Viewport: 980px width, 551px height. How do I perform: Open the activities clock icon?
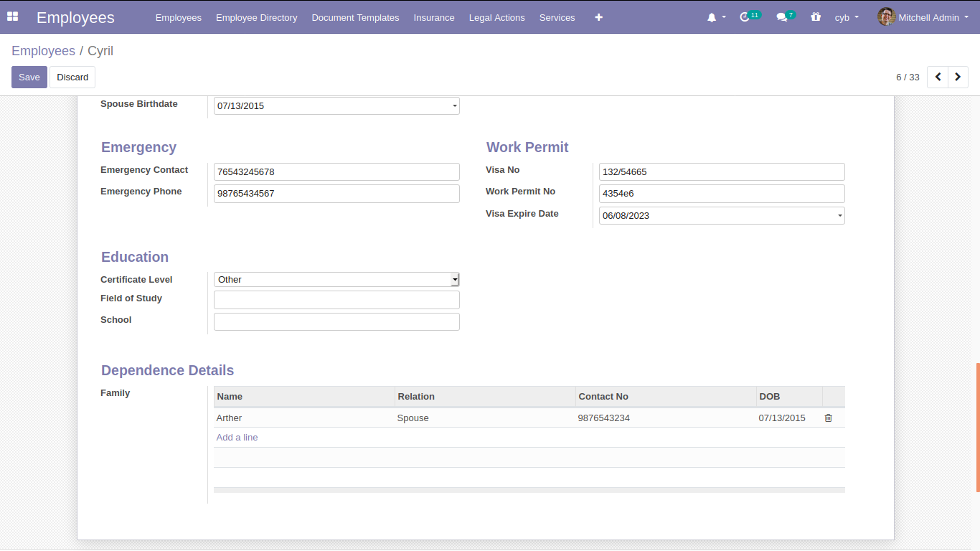745,17
